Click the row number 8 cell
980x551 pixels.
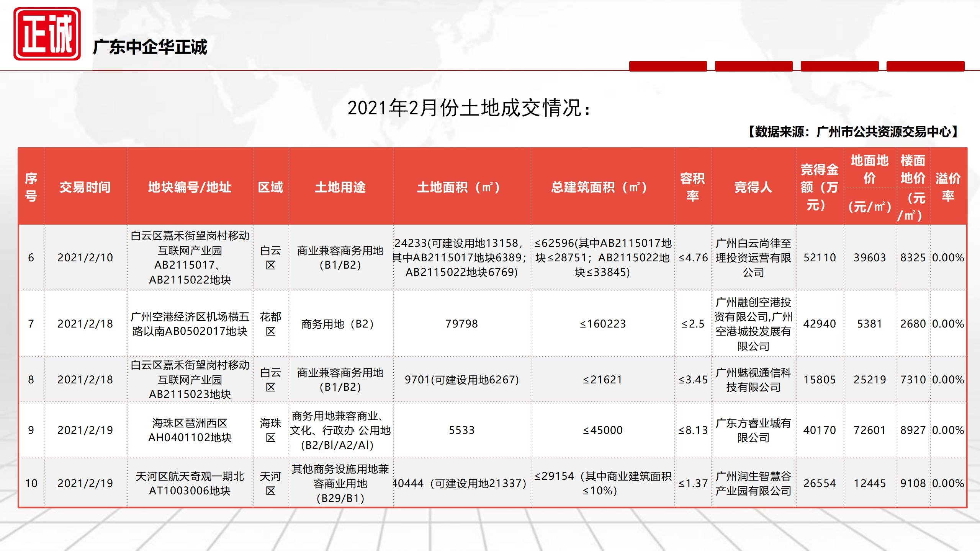[x=31, y=380]
